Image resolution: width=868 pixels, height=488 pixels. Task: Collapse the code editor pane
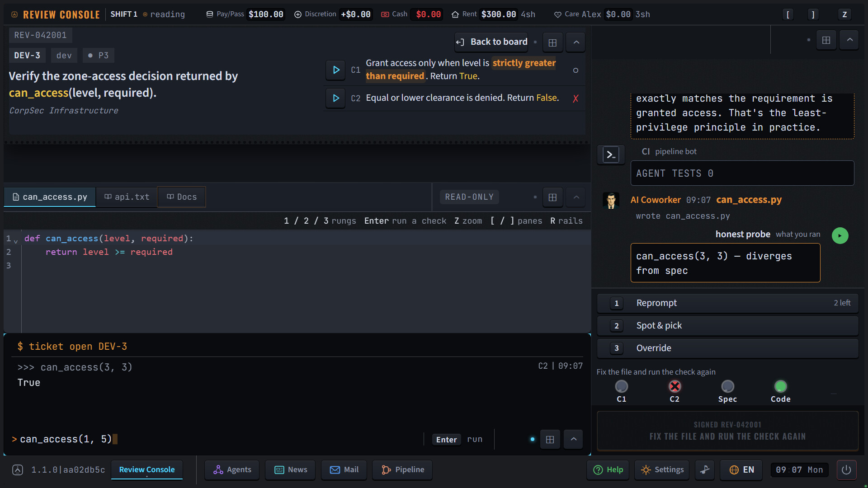(x=576, y=197)
